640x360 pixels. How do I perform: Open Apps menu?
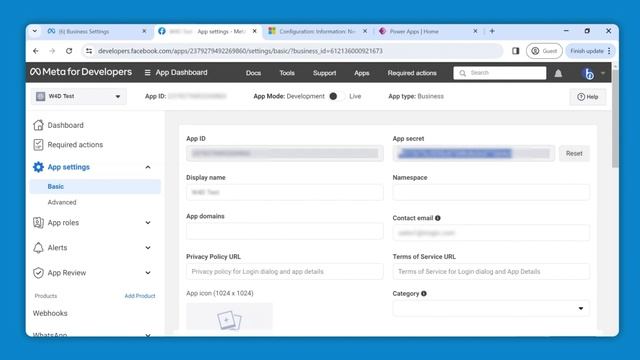(x=362, y=73)
